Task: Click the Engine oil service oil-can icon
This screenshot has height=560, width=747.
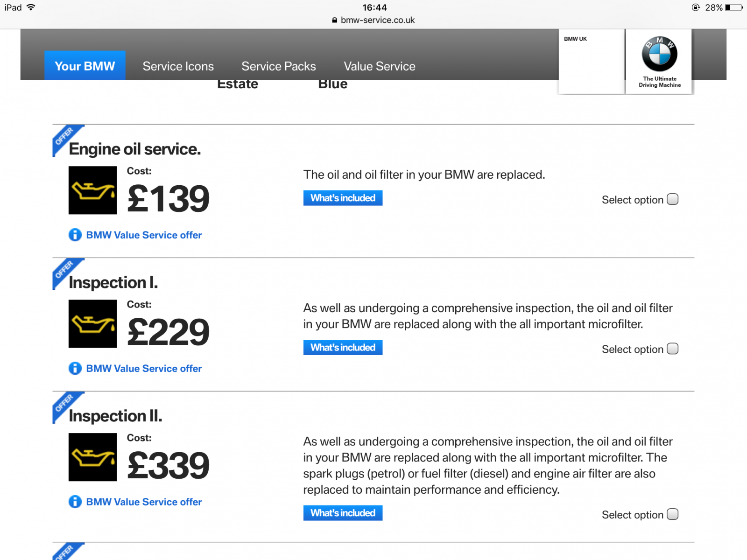Action: point(92,190)
